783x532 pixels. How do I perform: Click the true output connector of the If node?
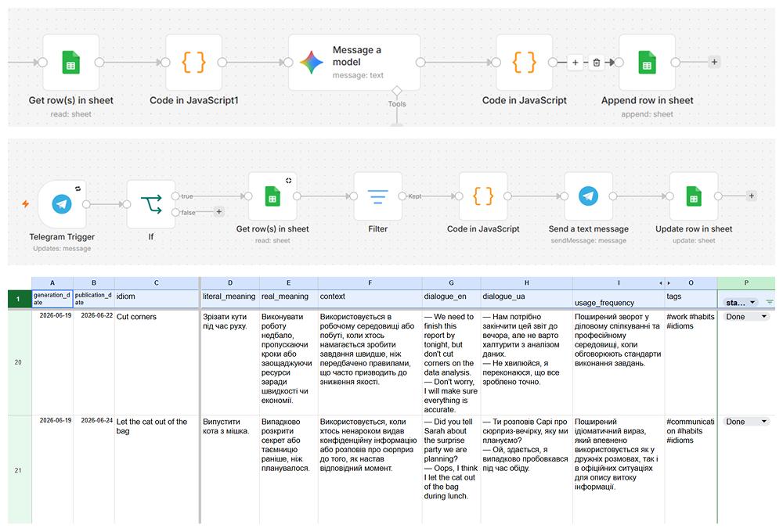(175, 196)
